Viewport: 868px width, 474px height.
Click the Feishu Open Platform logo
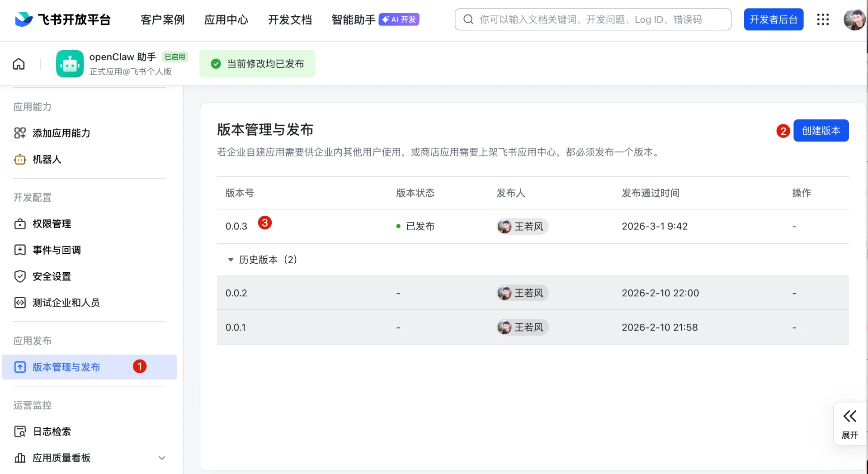click(63, 19)
